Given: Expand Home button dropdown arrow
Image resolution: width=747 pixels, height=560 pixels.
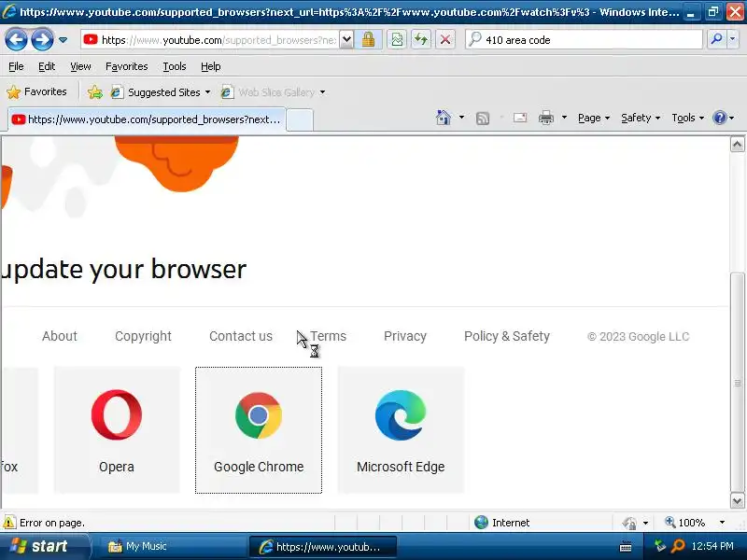Looking at the screenshot, I should coord(461,118).
